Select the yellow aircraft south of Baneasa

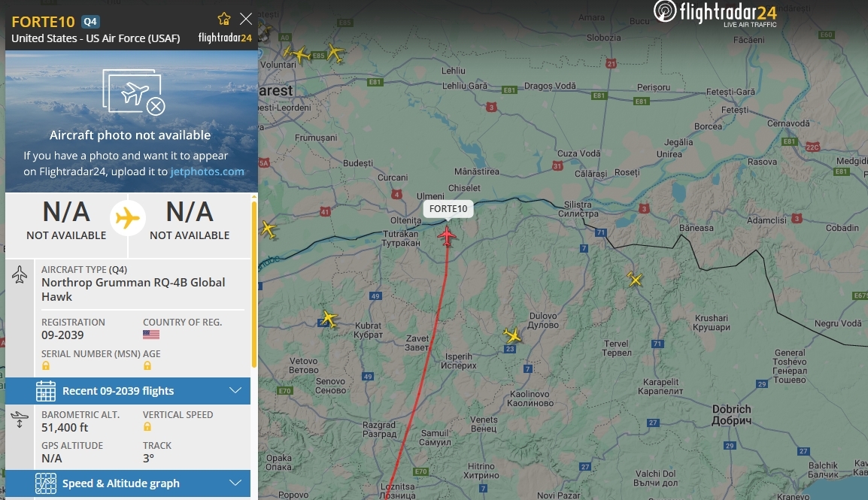pyautogui.click(x=634, y=279)
